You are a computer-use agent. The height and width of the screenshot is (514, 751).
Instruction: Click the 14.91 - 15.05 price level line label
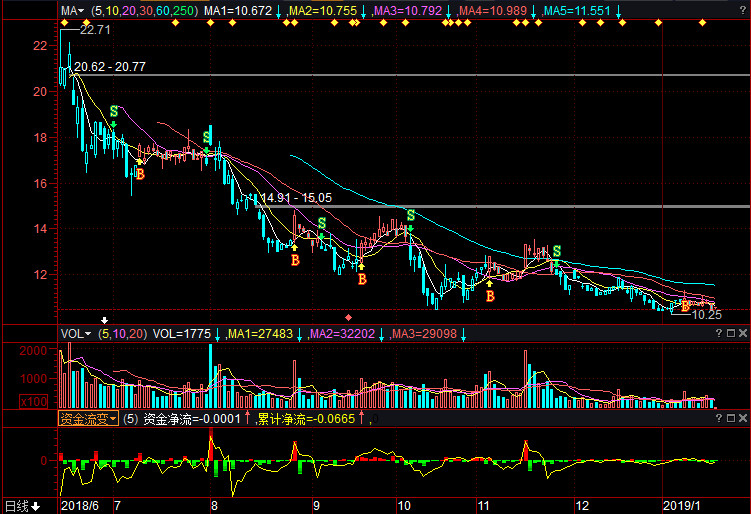[x=296, y=198]
